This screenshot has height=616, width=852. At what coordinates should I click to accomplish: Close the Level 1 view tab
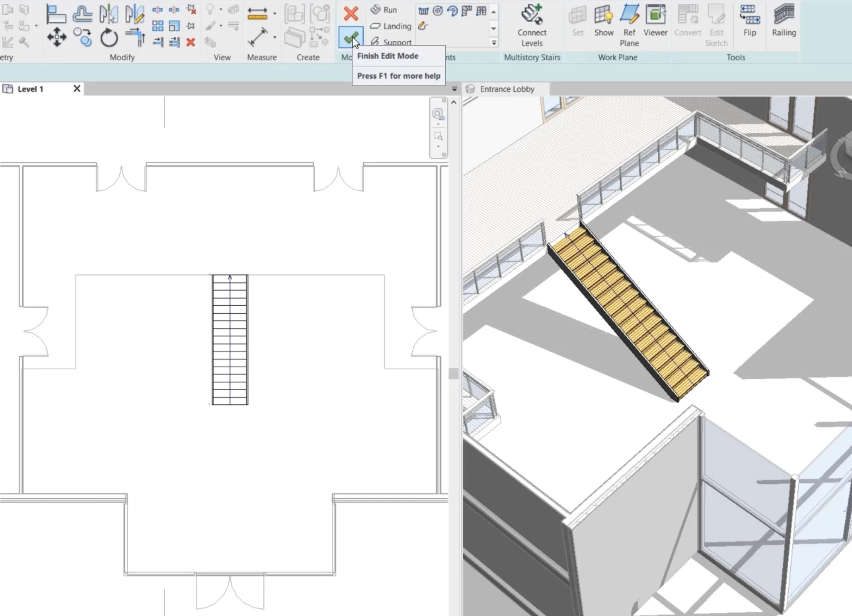click(x=77, y=89)
